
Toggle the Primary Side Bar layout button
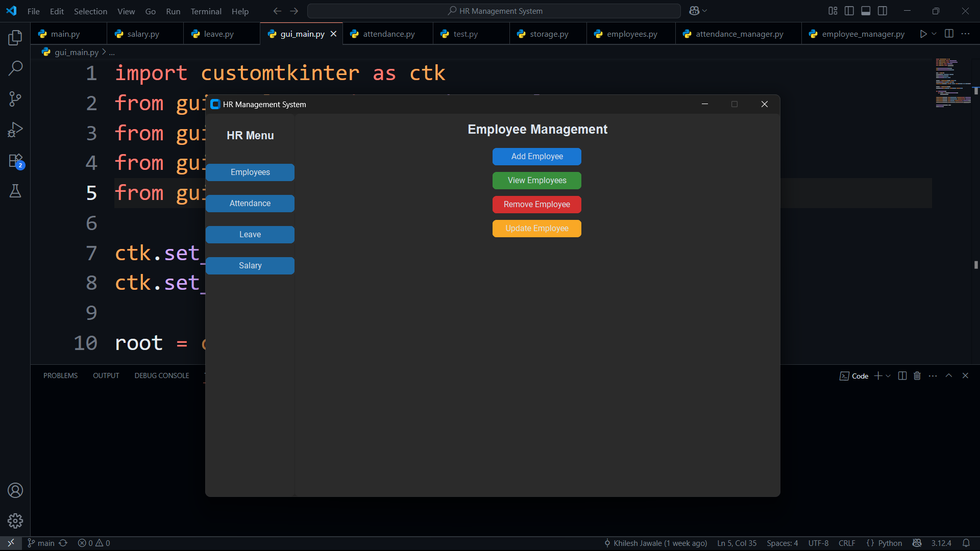click(849, 11)
